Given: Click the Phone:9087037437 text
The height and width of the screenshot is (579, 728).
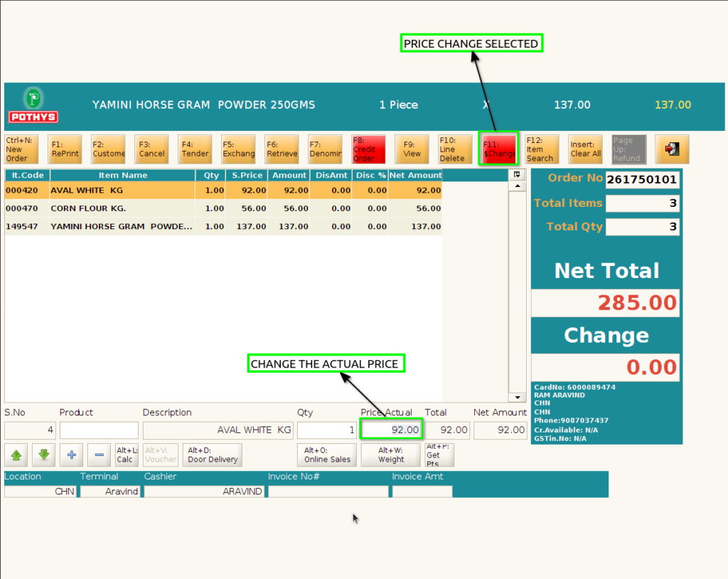Looking at the screenshot, I should (571, 420).
